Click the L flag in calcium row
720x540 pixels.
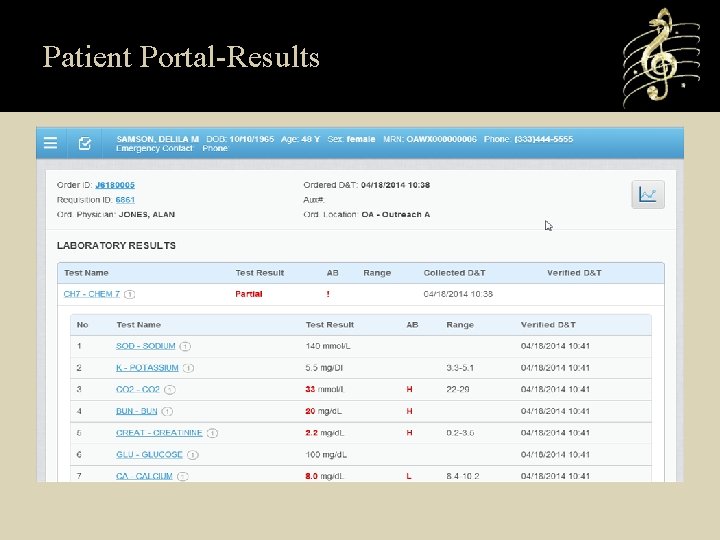[x=409, y=476]
